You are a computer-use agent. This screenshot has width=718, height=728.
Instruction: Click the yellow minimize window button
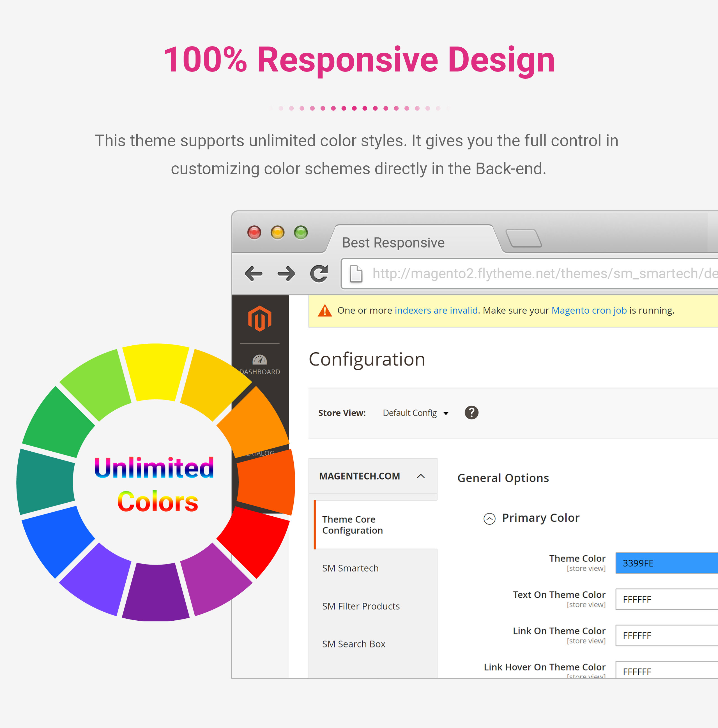278,232
